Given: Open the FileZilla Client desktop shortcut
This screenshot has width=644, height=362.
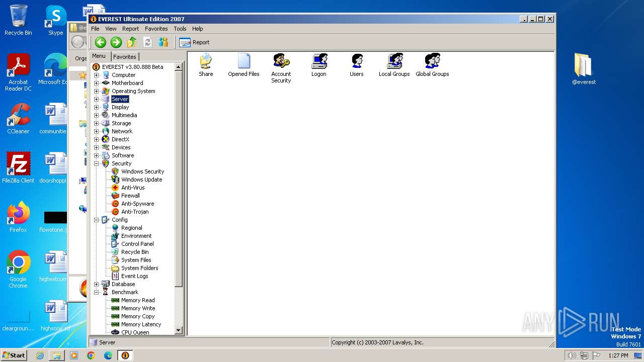Looking at the screenshot, I should [18, 168].
